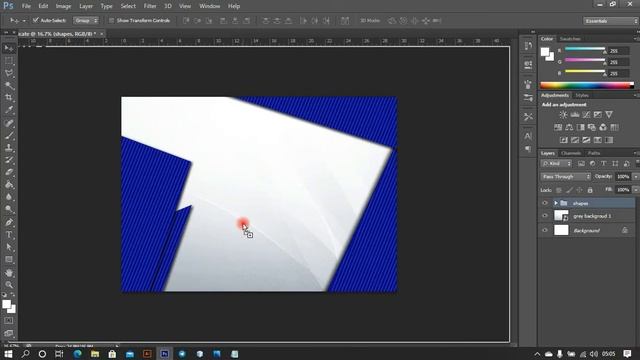Select the Paint Bucket tool

(9, 185)
